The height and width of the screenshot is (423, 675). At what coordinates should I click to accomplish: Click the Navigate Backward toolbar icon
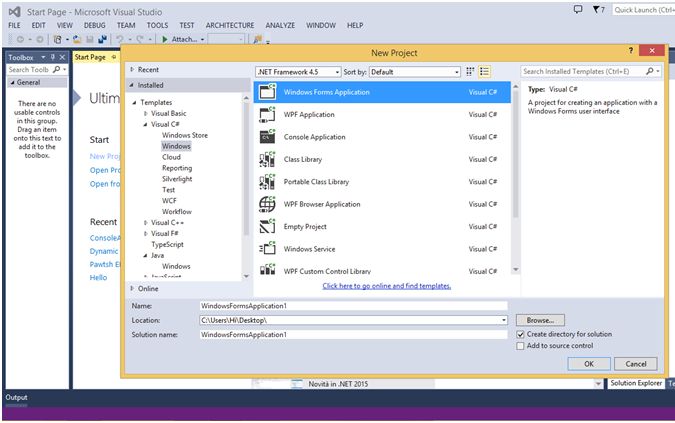[x=20, y=39]
